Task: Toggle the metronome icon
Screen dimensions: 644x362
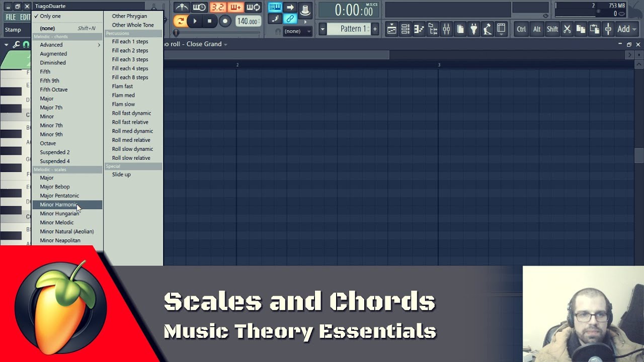Action: (x=181, y=8)
